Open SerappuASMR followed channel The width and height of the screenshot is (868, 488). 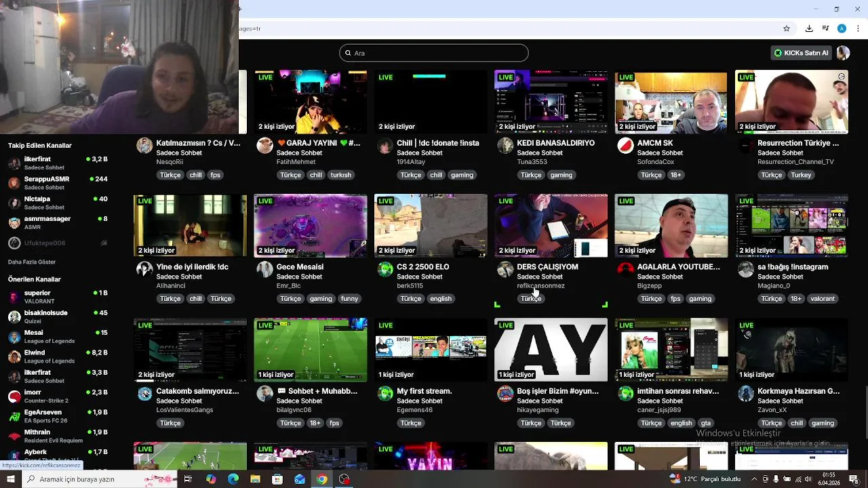(x=58, y=183)
